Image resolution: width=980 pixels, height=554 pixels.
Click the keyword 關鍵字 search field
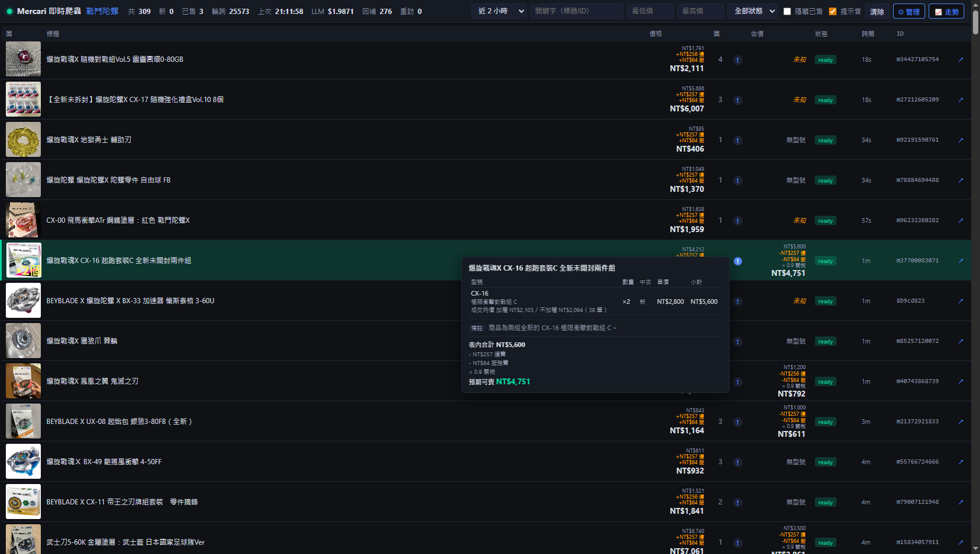click(576, 11)
